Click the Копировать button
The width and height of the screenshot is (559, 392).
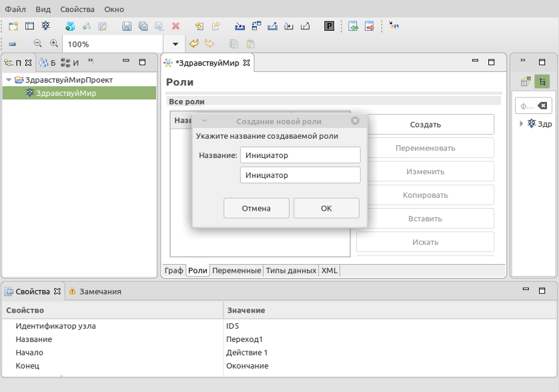[425, 195]
